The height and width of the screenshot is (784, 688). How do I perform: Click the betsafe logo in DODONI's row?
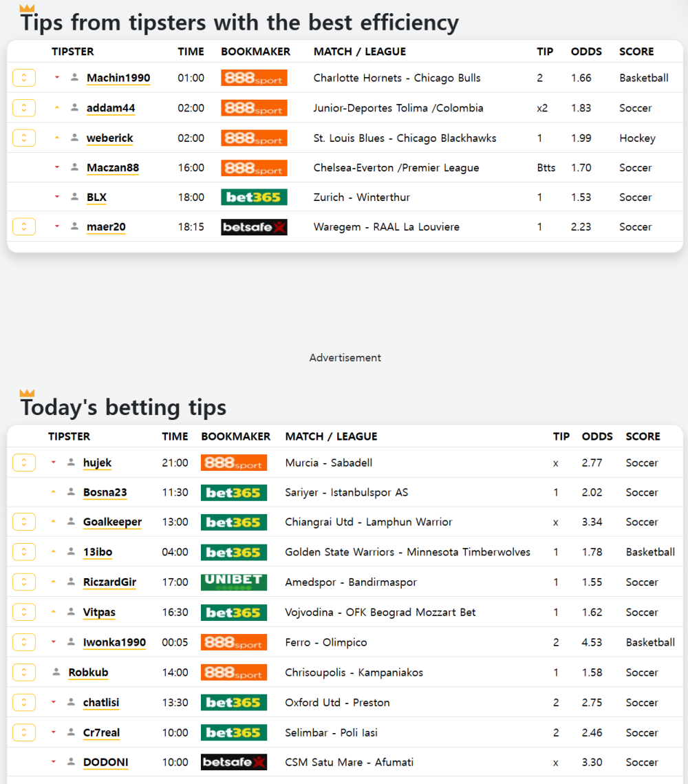[234, 762]
